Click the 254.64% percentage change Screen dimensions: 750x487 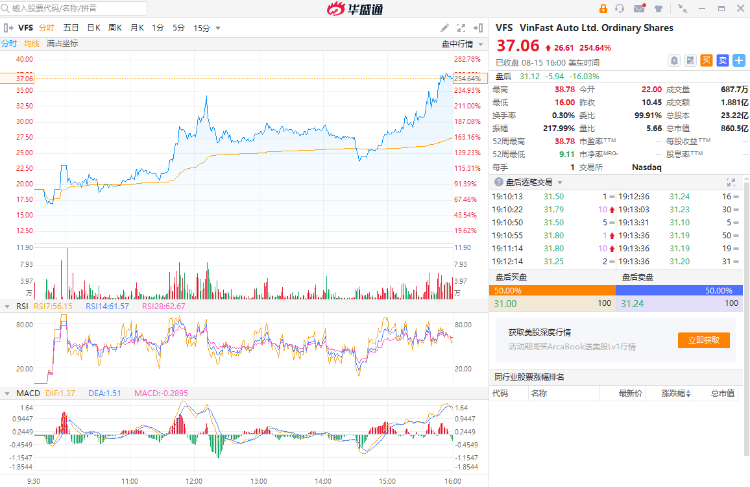click(595, 48)
